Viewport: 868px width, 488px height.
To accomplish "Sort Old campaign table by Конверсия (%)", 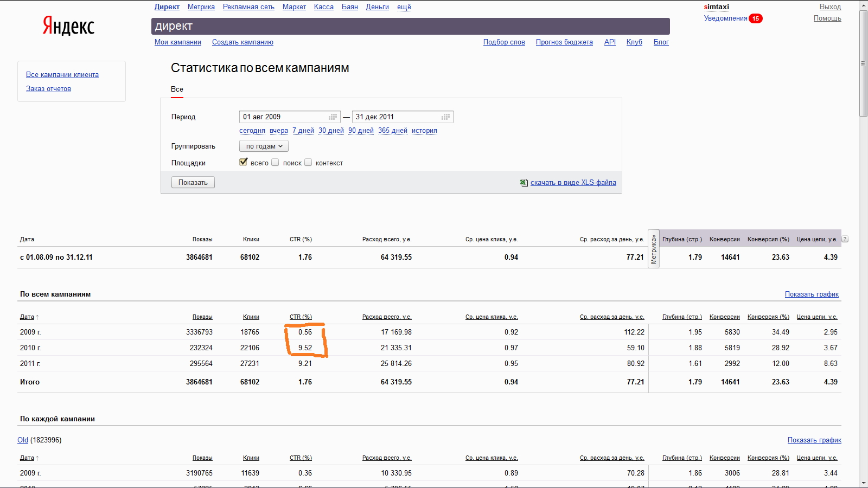I will pos(768,458).
